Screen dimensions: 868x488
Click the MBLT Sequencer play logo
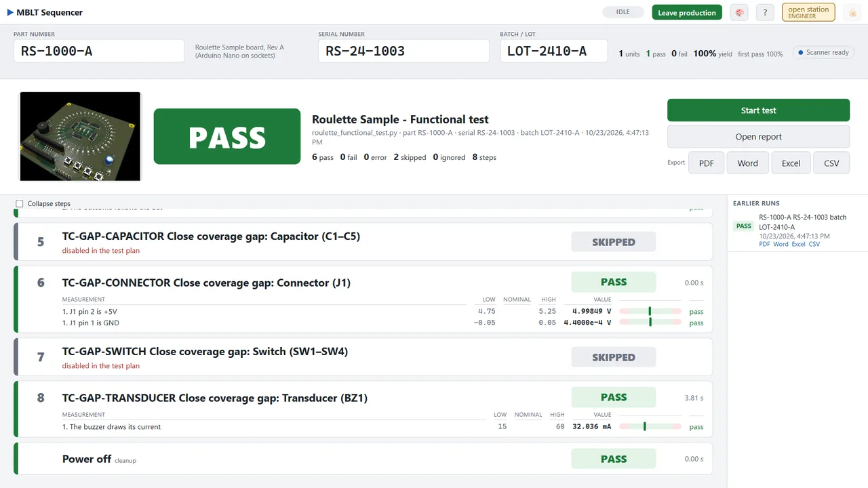(10, 12)
